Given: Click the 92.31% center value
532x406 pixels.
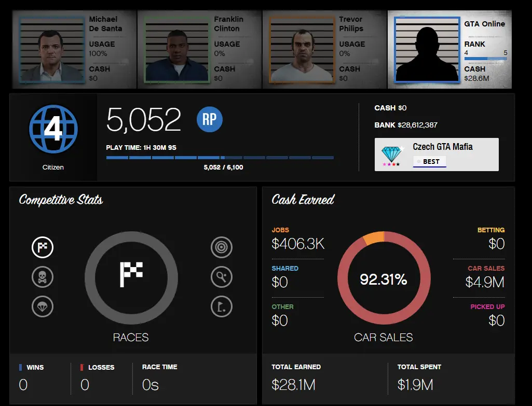Looking at the screenshot, I should pyautogui.click(x=384, y=279).
